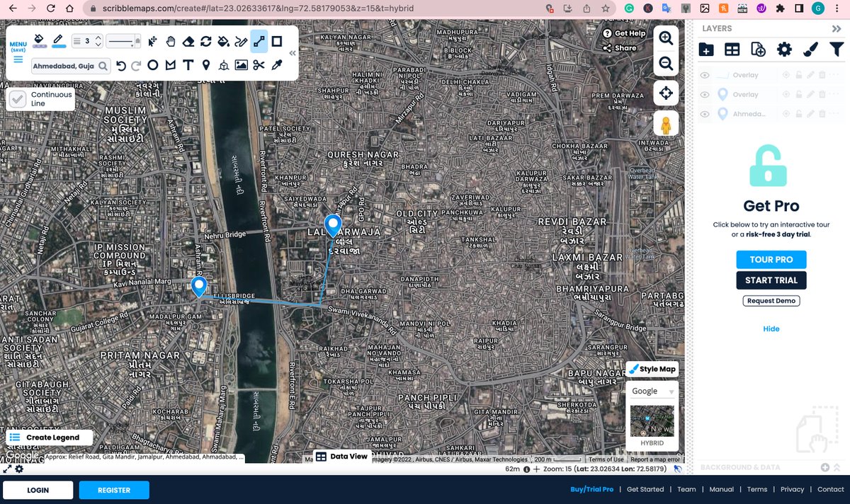This screenshot has height=504, width=850.
Task: Open the Style Map panel
Action: tap(652, 369)
